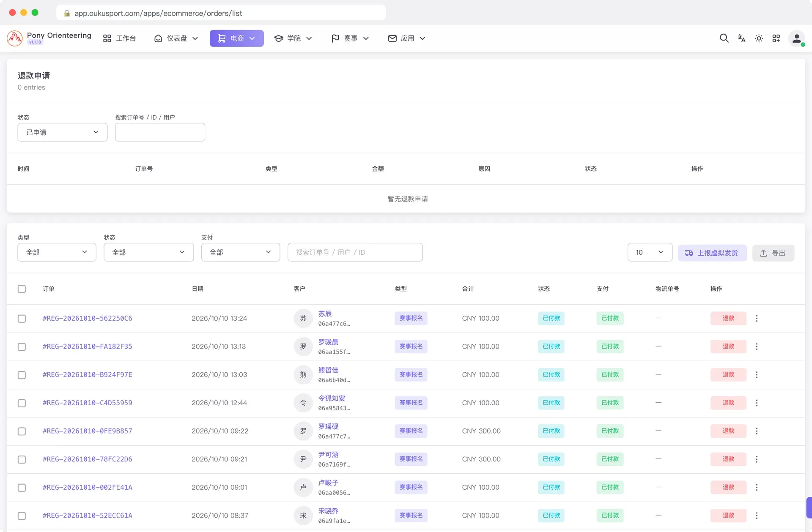Open the 学院 navigation menu

[293, 38]
